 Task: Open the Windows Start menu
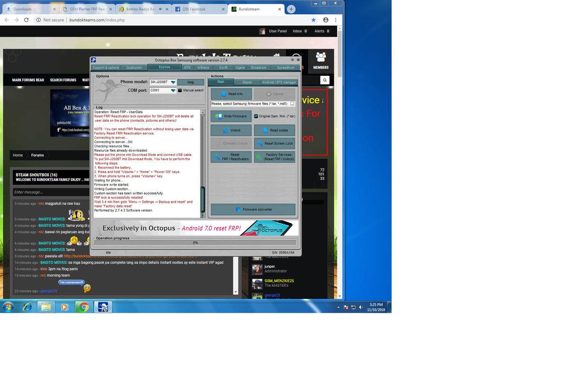click(x=8, y=307)
